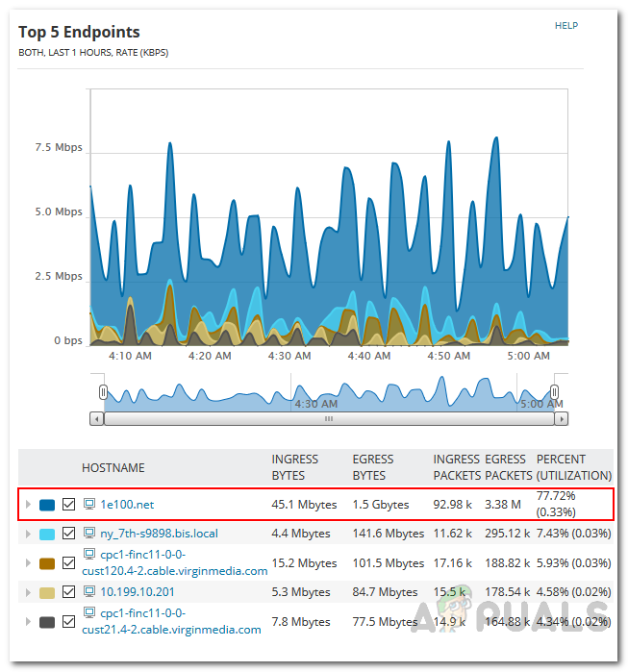Expand the ny_7th-s9898.bis.local row

(x=28, y=534)
